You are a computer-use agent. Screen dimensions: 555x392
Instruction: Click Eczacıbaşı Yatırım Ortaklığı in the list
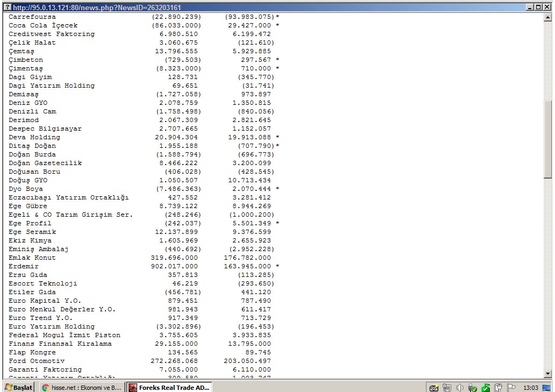pos(69,197)
